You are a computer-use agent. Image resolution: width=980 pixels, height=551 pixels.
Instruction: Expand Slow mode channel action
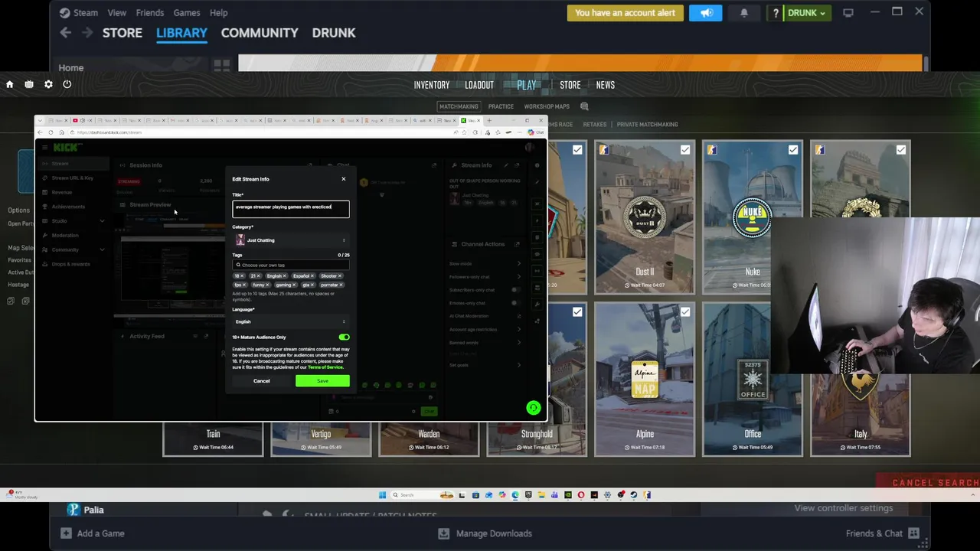click(x=518, y=264)
